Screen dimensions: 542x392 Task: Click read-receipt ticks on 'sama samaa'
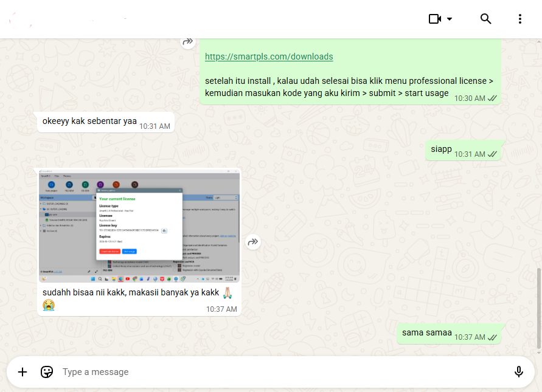pos(492,337)
